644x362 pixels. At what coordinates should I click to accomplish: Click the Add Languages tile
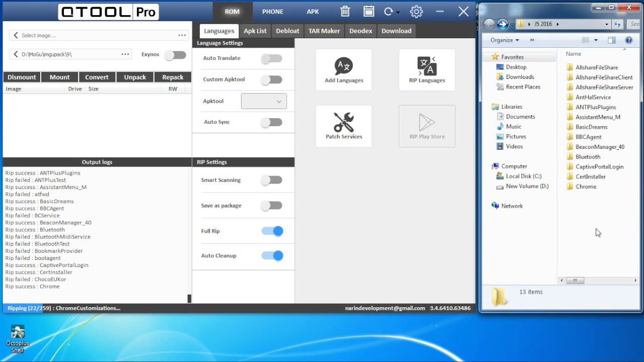pos(344,70)
